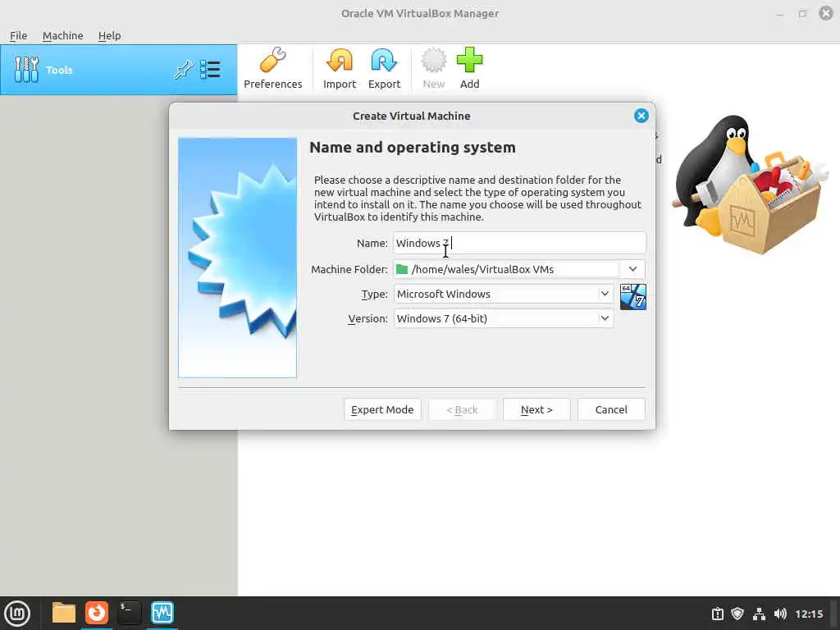Viewport: 840px width, 630px height.
Task: Click the green folder icon in Machine Folder
Action: click(402, 269)
